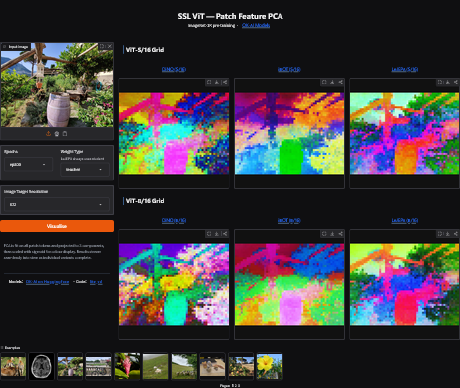The width and height of the screenshot is (460, 388).
Task: Click the iBOT B/16 PCA output image
Action: tap(289, 284)
